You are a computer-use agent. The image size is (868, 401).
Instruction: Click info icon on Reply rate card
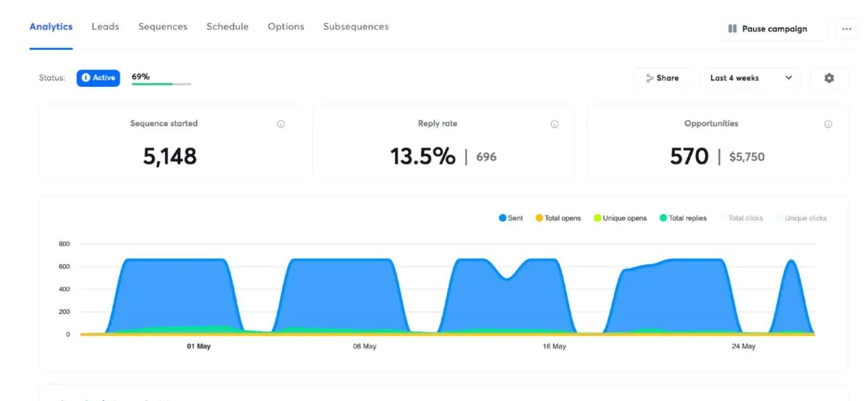click(x=555, y=124)
